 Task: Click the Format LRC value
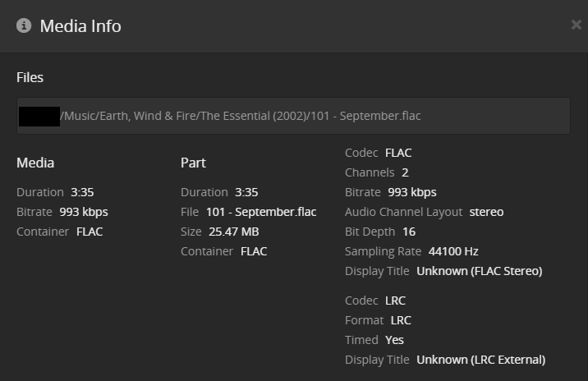click(402, 320)
